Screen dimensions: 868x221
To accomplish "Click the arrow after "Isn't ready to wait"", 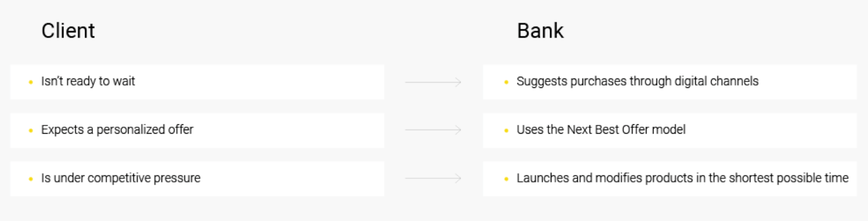I will click(433, 82).
